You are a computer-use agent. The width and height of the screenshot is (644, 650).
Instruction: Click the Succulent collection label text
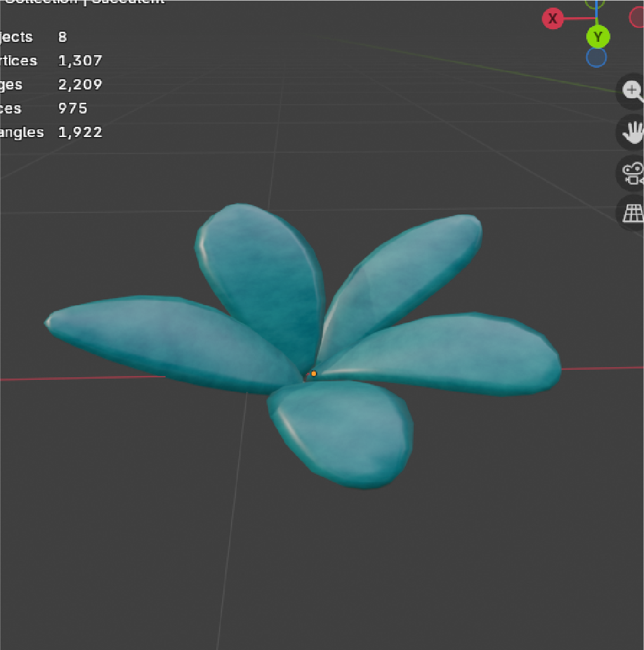coord(128,2)
